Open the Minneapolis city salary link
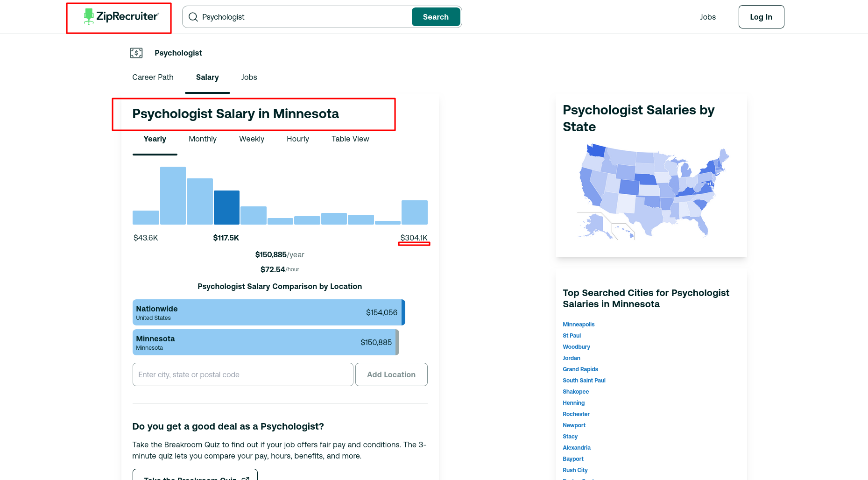Image resolution: width=868 pixels, height=480 pixels. click(x=578, y=325)
